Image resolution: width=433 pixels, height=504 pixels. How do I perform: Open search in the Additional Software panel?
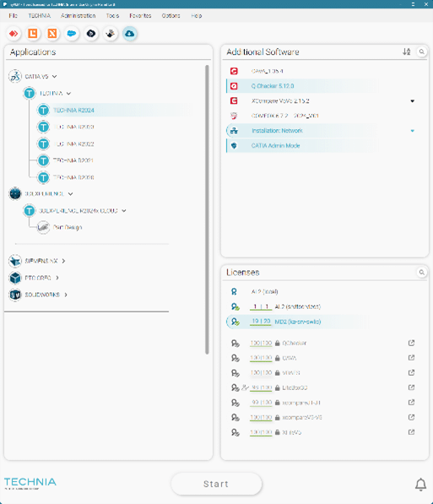422,51
